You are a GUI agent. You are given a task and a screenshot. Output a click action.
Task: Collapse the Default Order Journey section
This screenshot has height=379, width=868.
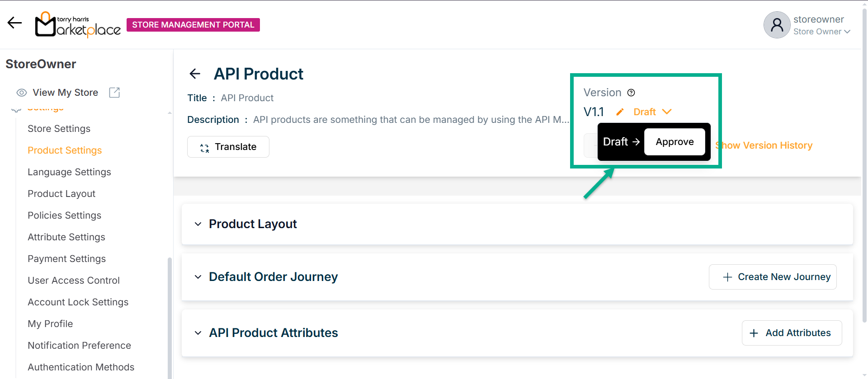198,277
